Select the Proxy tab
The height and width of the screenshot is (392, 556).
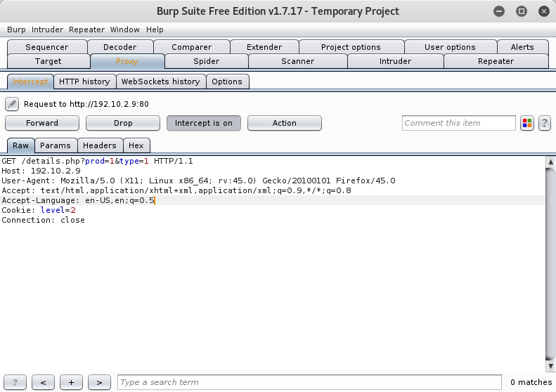[x=127, y=61]
